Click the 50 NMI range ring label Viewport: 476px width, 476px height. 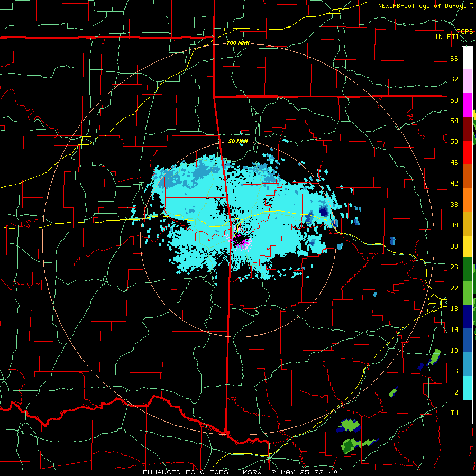point(238,141)
